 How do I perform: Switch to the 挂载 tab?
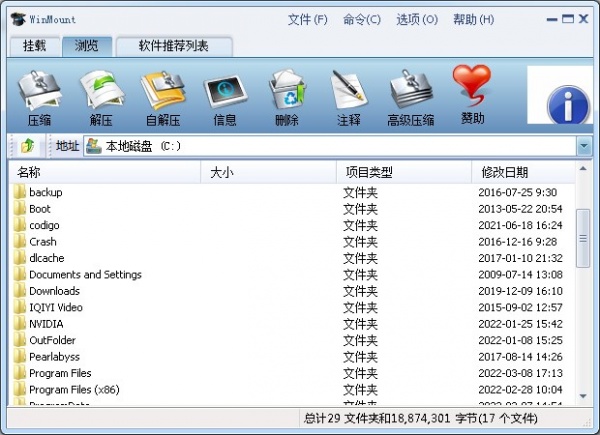click(36, 45)
